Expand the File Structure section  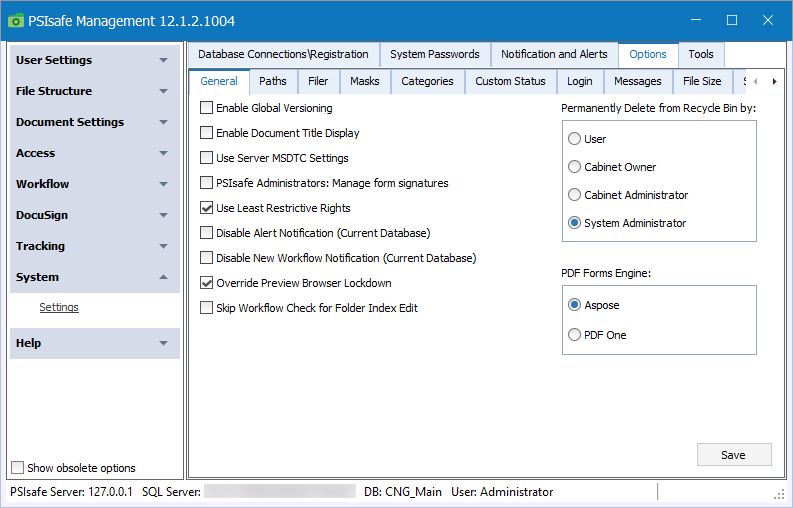95,91
